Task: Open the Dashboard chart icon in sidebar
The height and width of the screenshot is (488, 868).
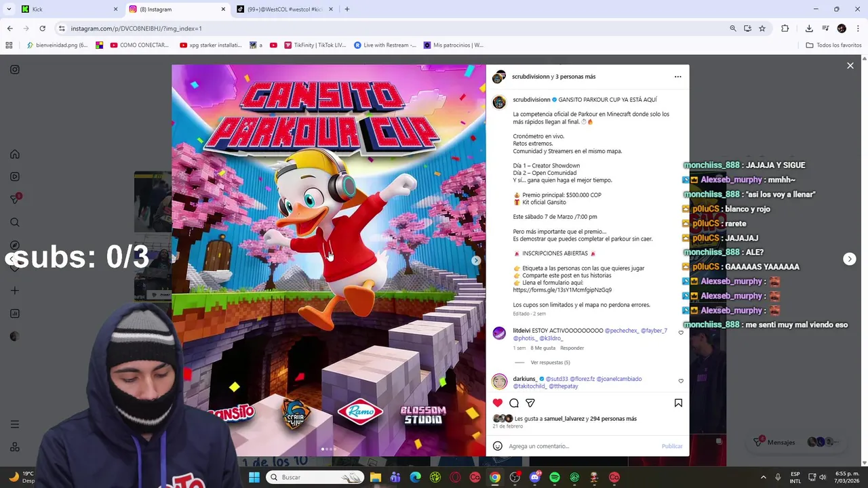Action: [15, 314]
